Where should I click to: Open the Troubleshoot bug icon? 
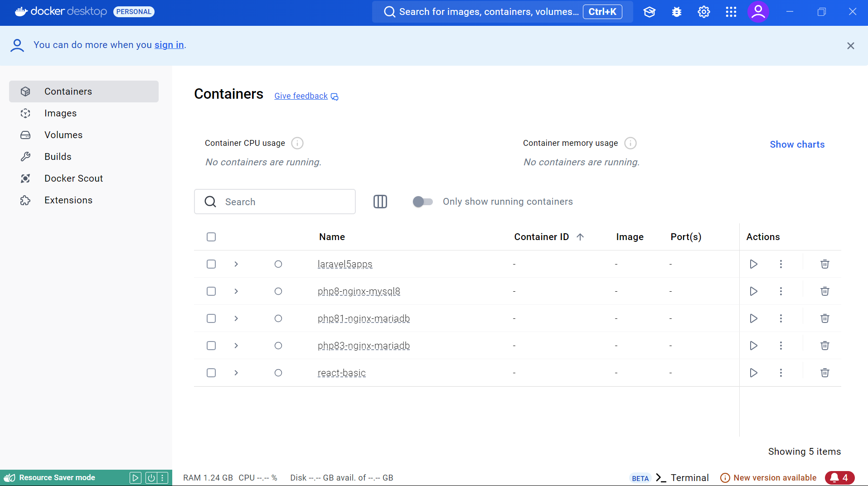[x=677, y=12]
